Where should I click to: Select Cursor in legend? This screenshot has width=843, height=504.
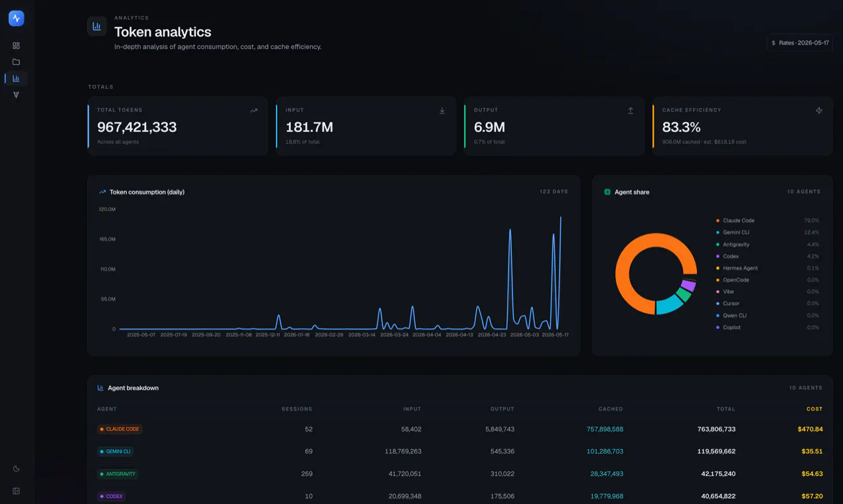coord(731,304)
